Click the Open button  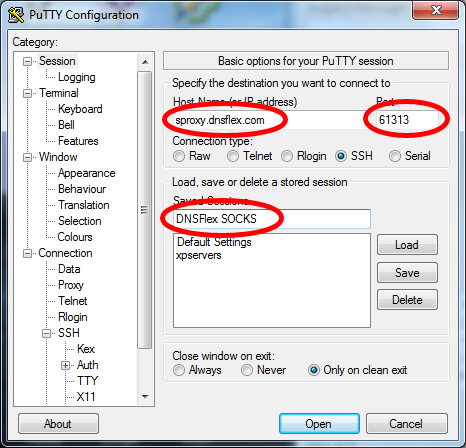coord(319,424)
